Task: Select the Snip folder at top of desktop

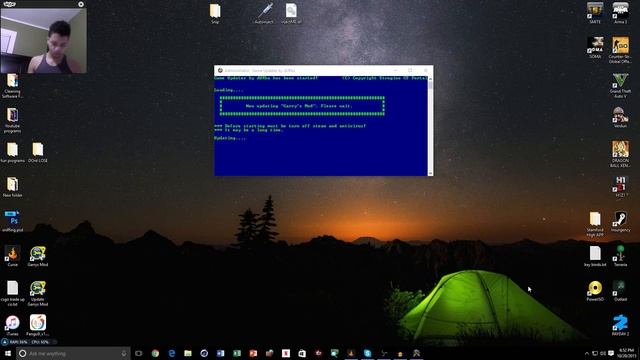Action: (215, 13)
